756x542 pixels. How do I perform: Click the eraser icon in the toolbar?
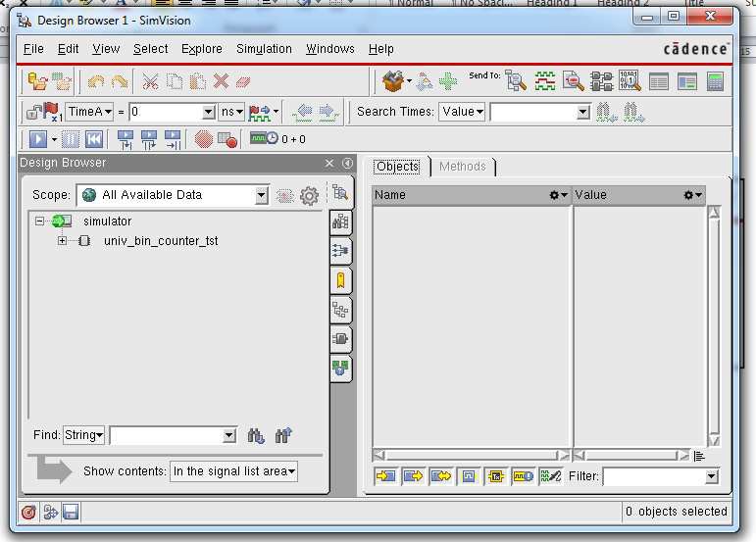pos(243,82)
